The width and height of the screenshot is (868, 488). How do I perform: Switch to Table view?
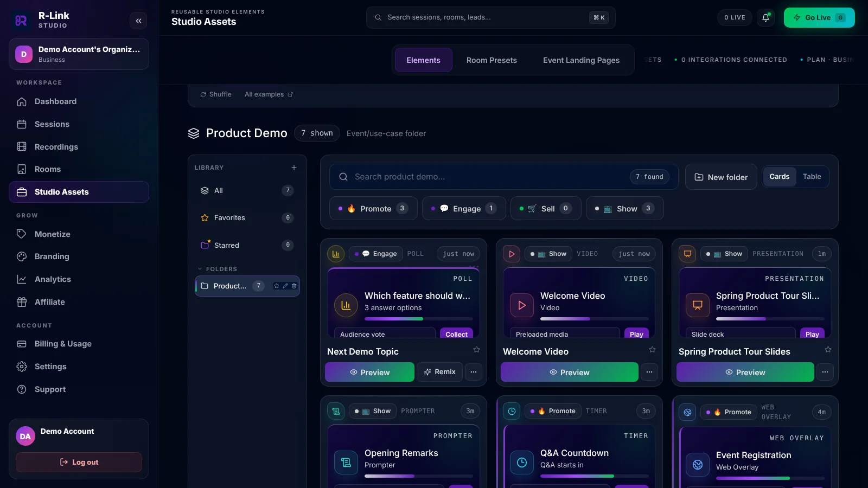pos(812,177)
